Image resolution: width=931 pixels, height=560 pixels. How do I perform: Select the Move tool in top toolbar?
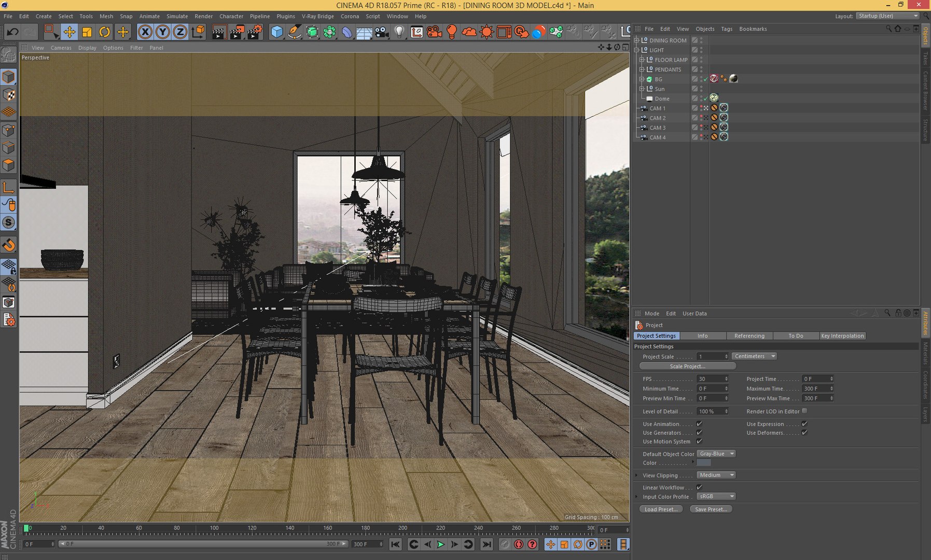69,32
